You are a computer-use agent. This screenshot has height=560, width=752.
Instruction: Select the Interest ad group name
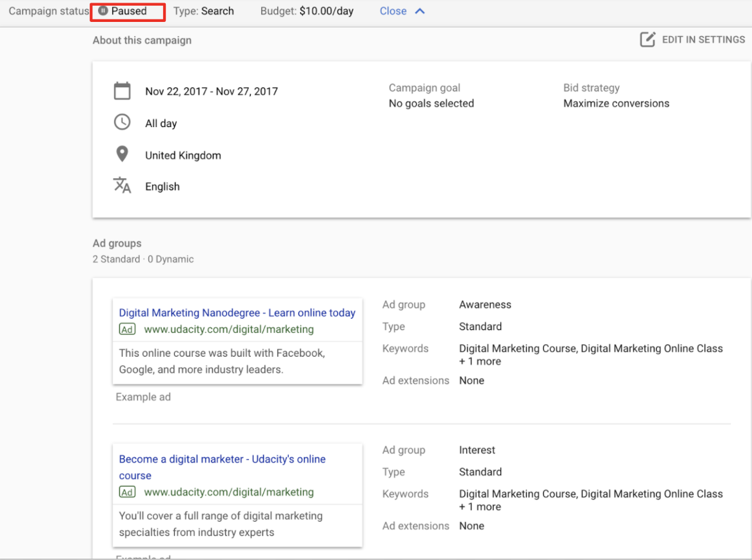477,450
